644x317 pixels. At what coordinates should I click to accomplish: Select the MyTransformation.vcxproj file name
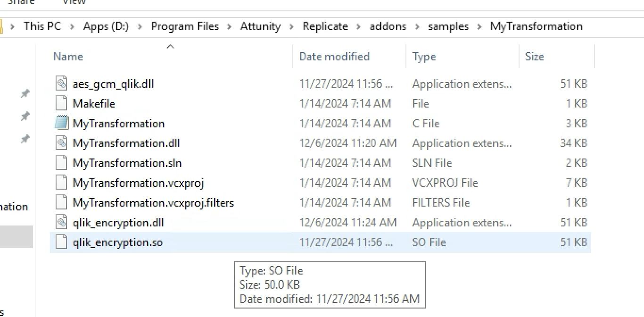(138, 183)
